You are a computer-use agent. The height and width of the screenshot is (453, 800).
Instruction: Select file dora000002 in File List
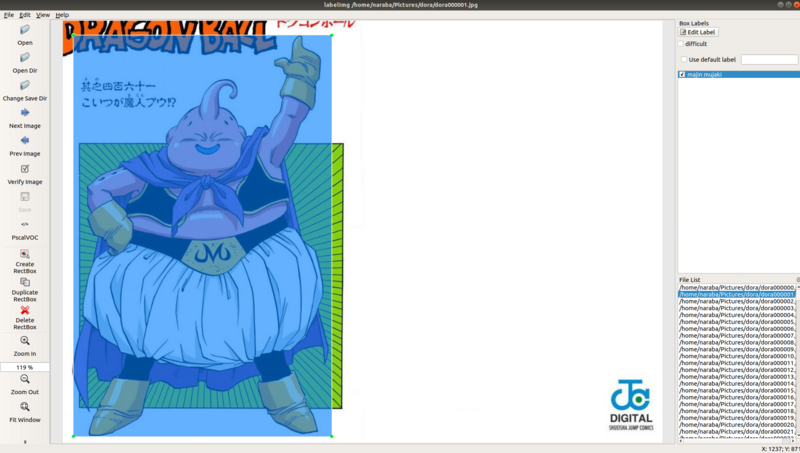tap(737, 301)
